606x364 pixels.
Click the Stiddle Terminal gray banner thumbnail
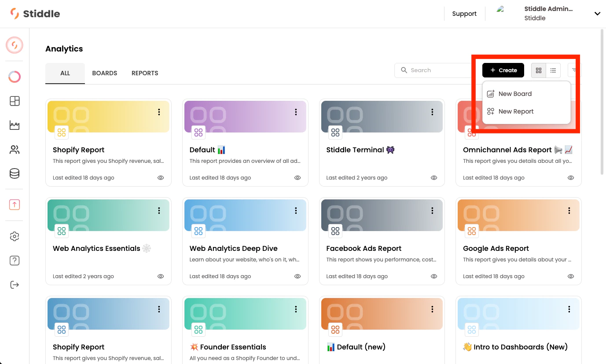point(382,117)
